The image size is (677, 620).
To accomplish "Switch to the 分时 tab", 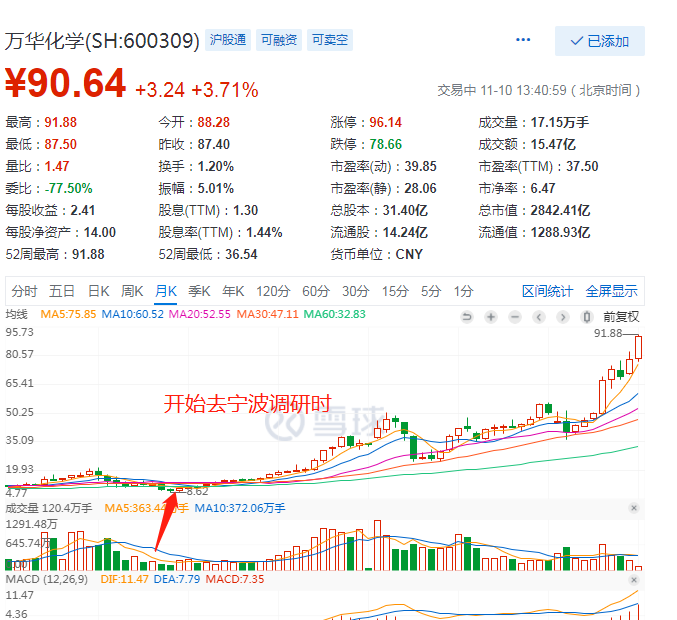I will (x=24, y=291).
